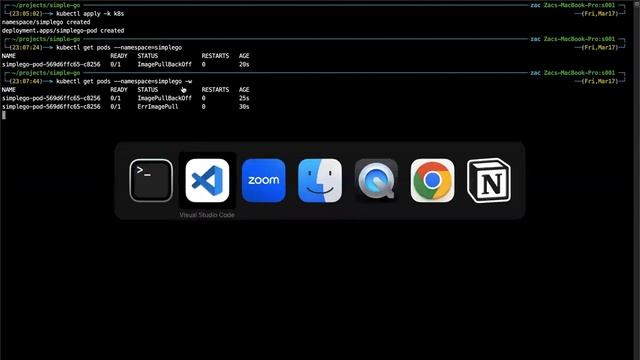
Task: Choose QuickTime Player icon in switcher
Action: point(376,180)
